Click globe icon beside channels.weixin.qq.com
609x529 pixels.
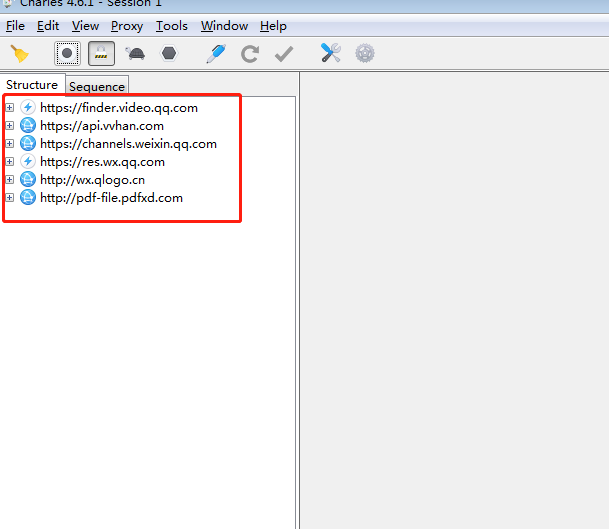point(28,143)
